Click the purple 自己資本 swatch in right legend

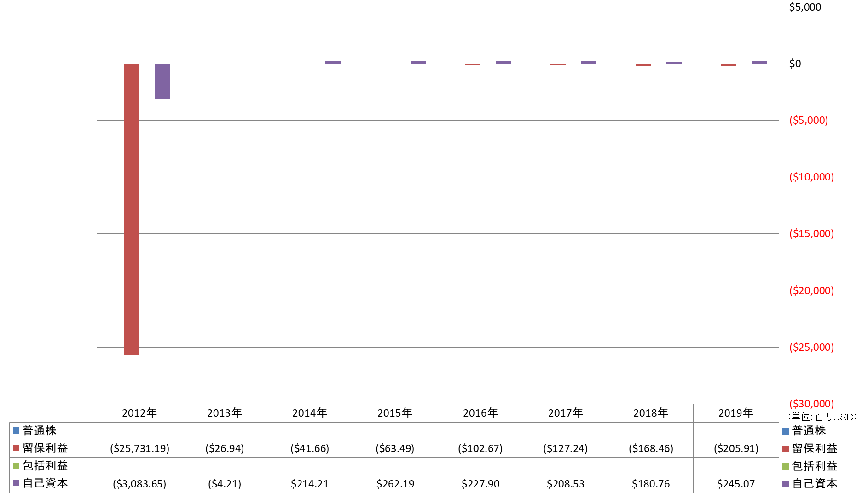click(786, 484)
